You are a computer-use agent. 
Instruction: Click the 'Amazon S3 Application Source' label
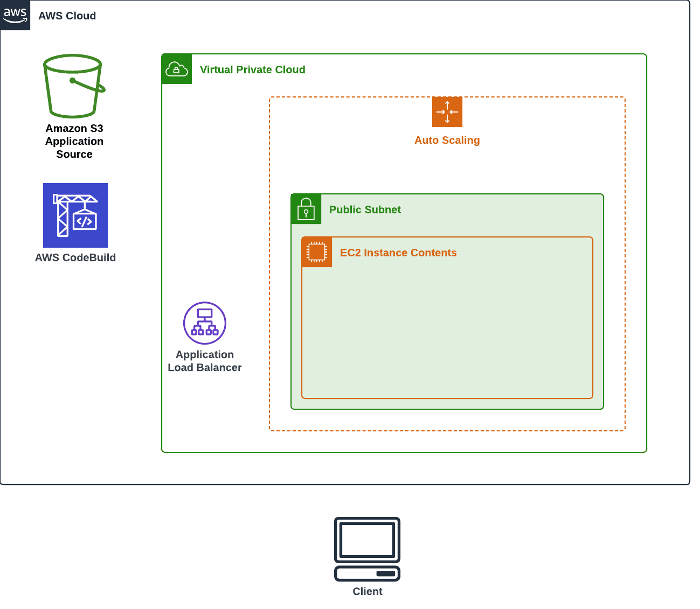pyautogui.click(x=74, y=141)
